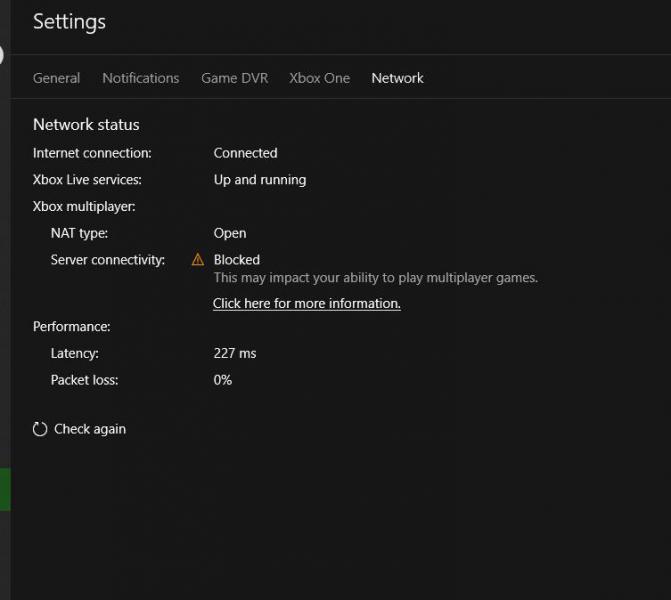Open the General settings tab
The height and width of the screenshot is (600, 671).
(56, 78)
